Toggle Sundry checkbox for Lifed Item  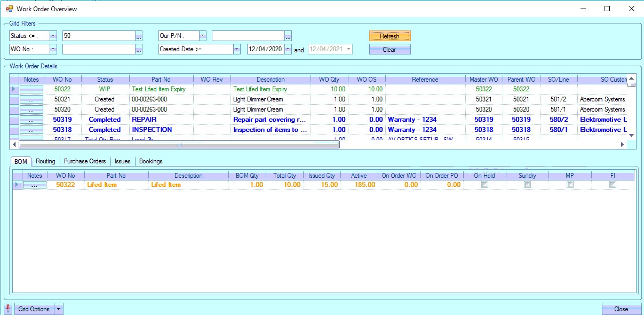tap(527, 185)
